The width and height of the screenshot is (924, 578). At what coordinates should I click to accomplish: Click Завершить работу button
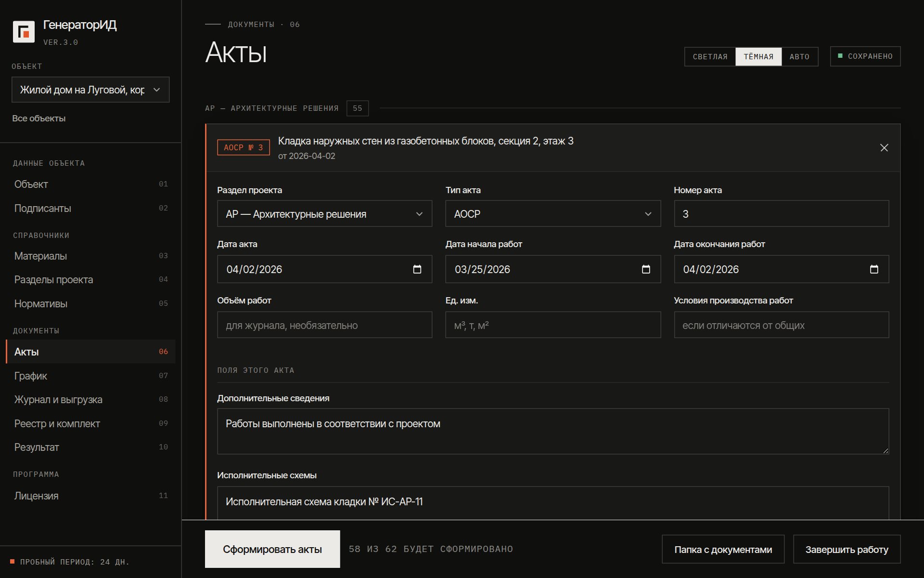click(x=847, y=549)
